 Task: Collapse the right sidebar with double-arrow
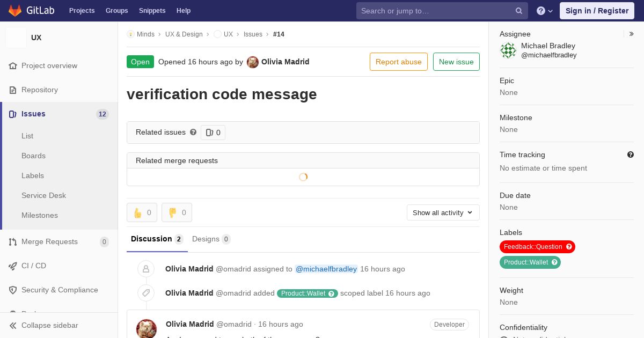click(x=632, y=34)
